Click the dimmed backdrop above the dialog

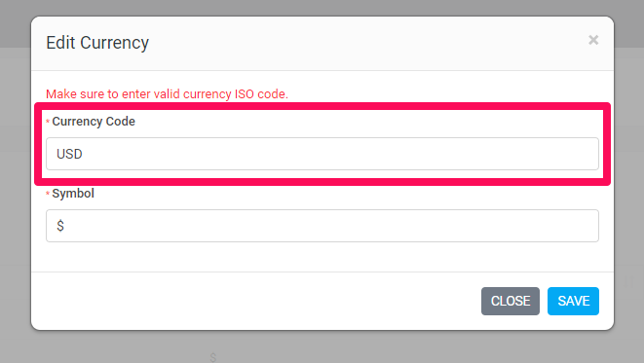(x=322, y=8)
